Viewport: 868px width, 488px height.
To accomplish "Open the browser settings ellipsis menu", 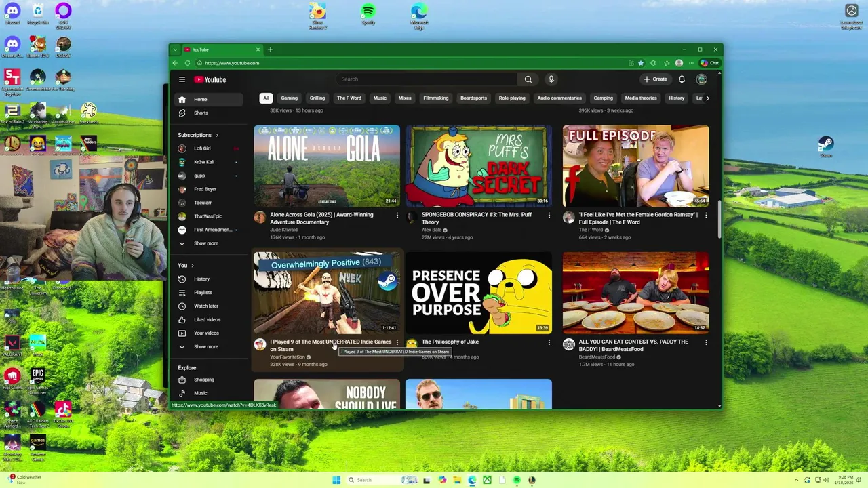I will point(691,63).
